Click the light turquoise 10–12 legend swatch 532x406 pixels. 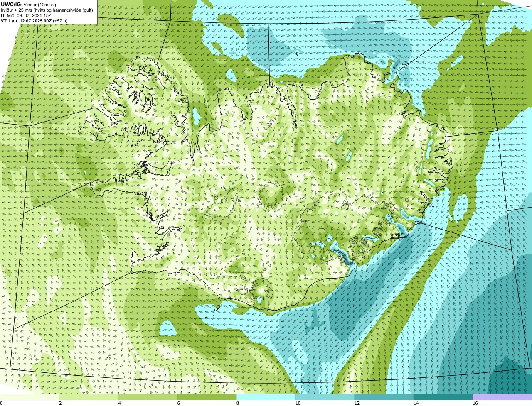[x=325, y=397]
